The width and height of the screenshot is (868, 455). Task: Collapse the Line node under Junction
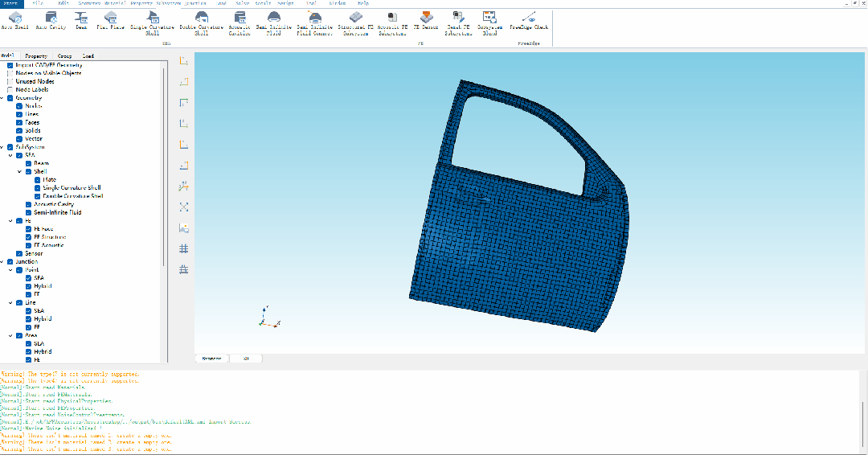point(10,303)
